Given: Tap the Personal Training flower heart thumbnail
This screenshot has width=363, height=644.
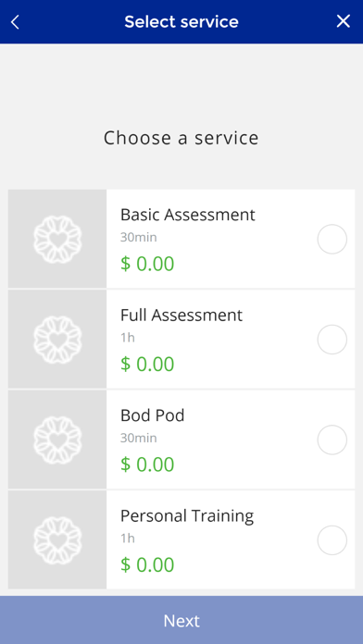Looking at the screenshot, I should click(x=57, y=539).
